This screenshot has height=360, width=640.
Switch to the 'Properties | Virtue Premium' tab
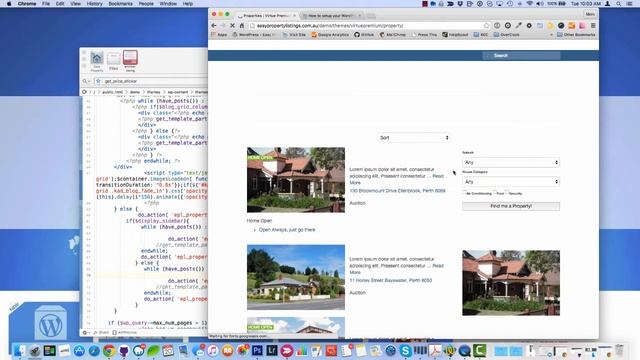267,16
